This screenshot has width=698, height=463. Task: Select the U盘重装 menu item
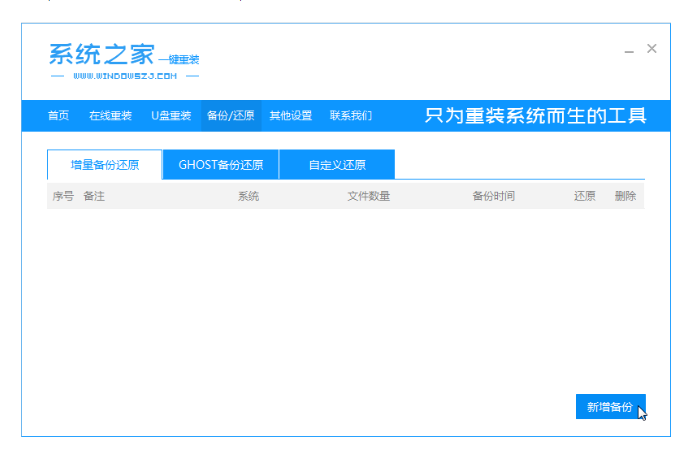(x=171, y=116)
